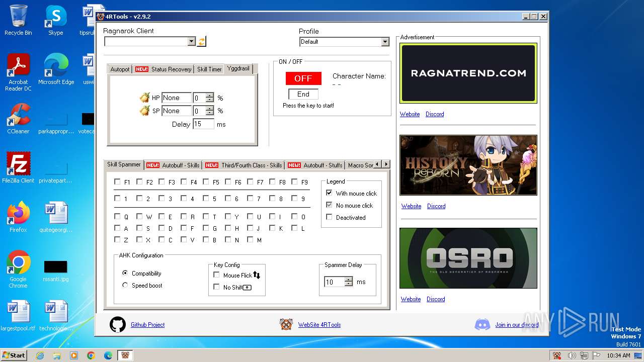Open FileZilla Client desktop icon
The image size is (644, 362).
(x=18, y=167)
